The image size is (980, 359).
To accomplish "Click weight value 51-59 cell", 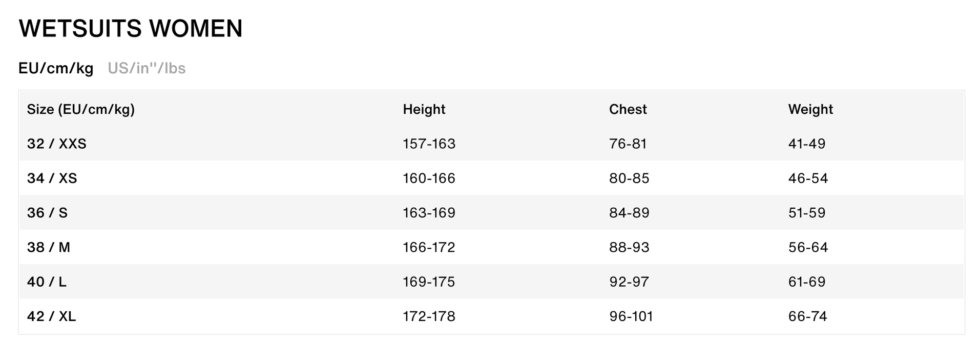I will 807,212.
